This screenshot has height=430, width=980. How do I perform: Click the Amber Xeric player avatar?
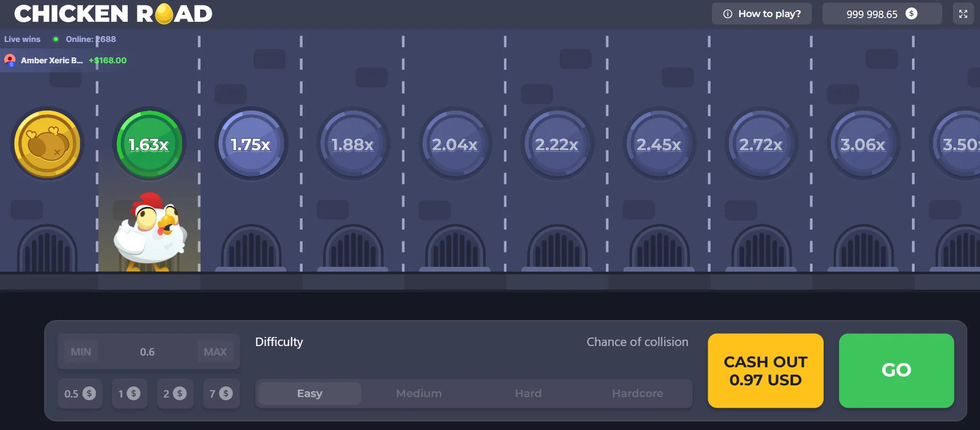(x=10, y=60)
